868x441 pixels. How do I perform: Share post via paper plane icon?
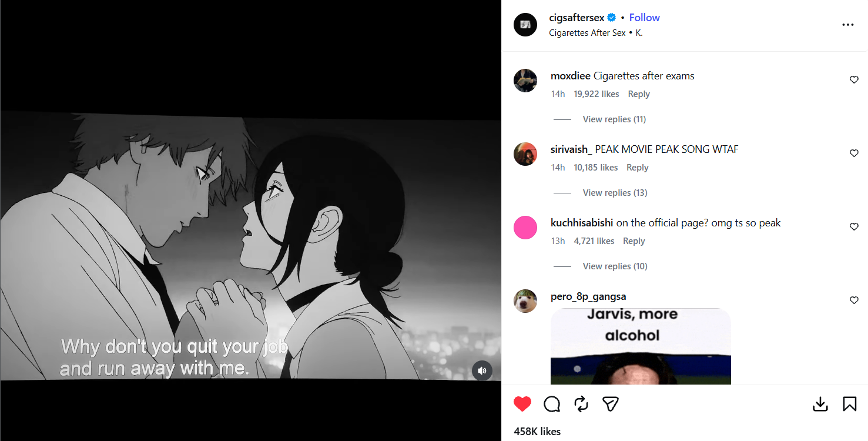point(611,404)
